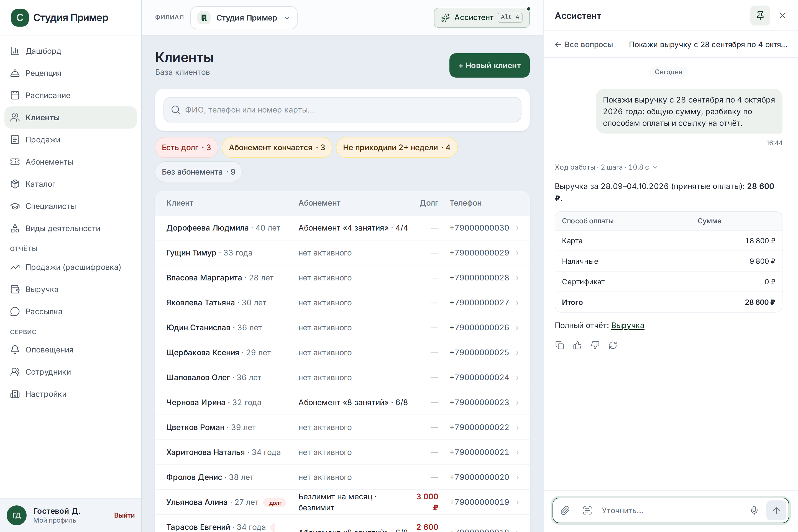Pin the Assistant panel
Screen dimensions: 798x532
click(760, 16)
